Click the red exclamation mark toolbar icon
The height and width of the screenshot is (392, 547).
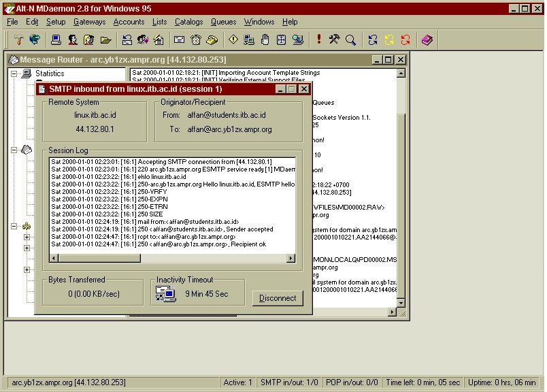point(318,40)
